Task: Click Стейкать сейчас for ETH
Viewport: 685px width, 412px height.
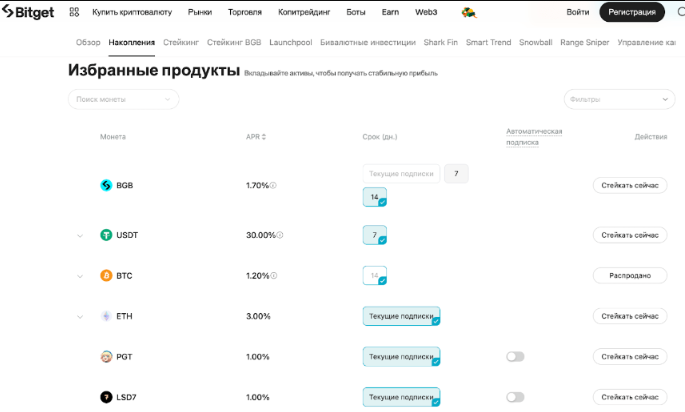Action: (x=630, y=316)
